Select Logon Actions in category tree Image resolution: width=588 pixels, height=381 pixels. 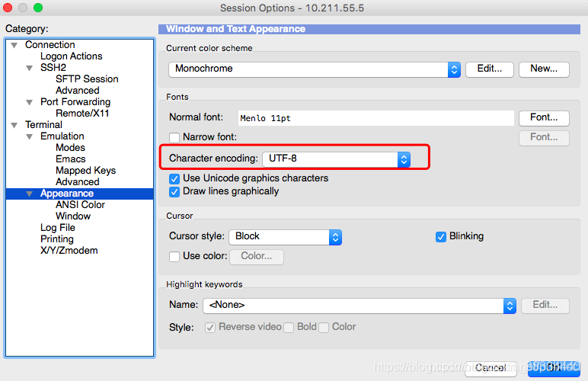[x=72, y=56]
